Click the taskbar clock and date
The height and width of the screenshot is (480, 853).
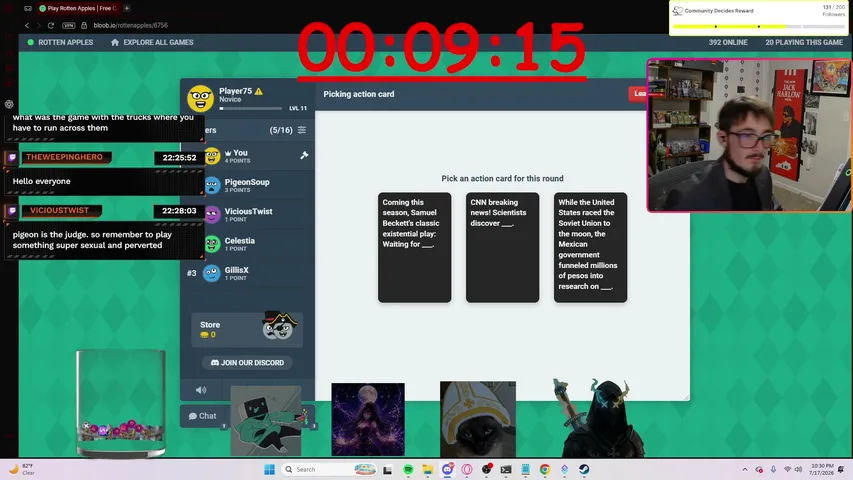tap(822, 469)
